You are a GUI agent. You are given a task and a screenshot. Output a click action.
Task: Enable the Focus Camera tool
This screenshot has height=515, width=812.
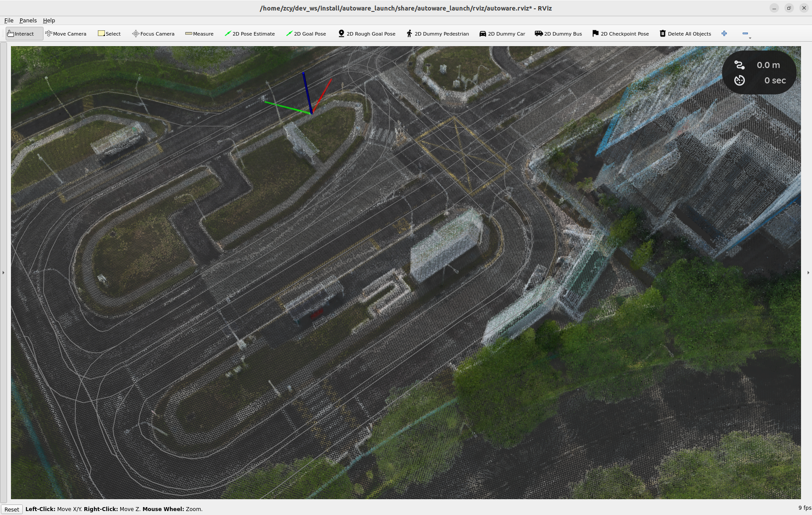(153, 34)
